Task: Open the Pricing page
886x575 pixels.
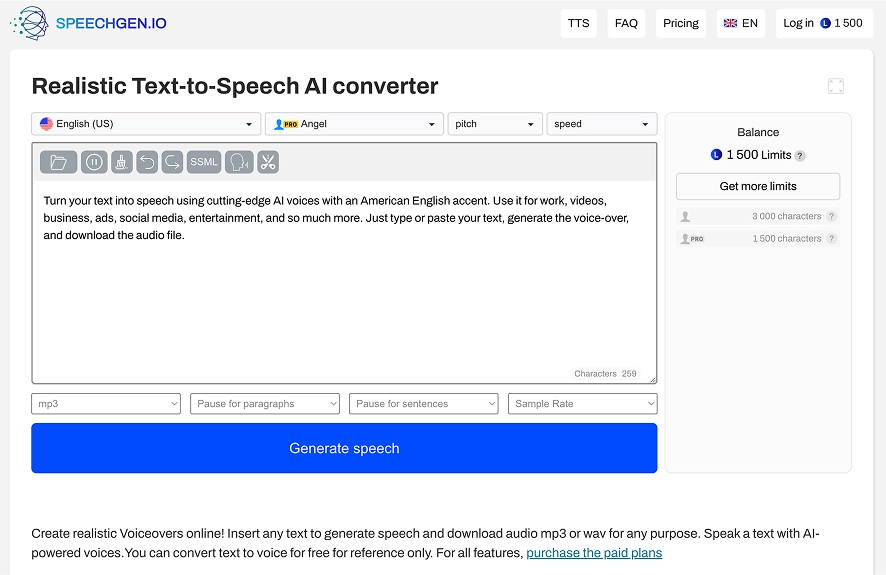Action: [681, 24]
